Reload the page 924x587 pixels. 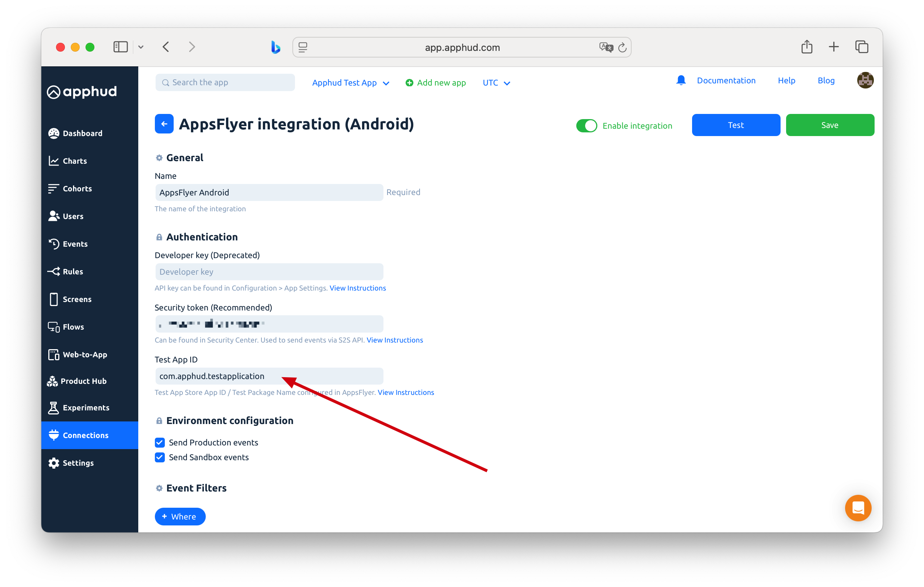click(x=622, y=47)
